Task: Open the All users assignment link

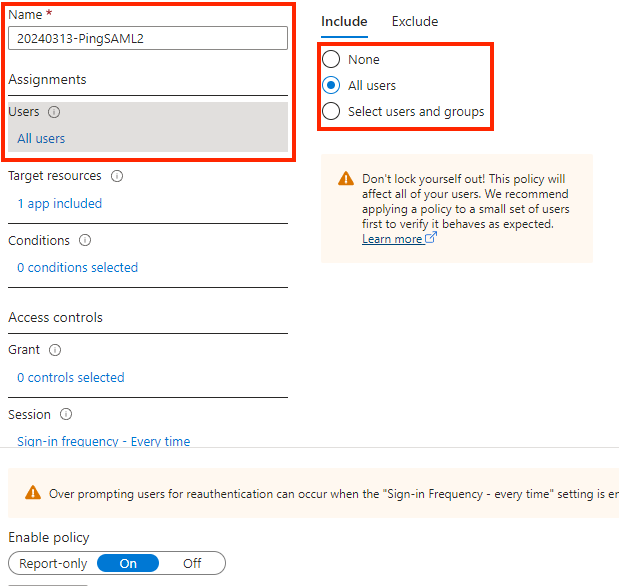Action: (x=41, y=138)
